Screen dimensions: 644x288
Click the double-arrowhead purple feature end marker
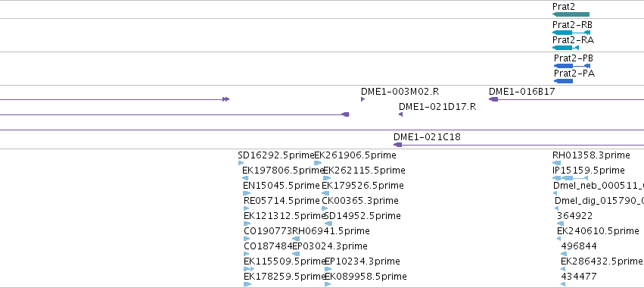coord(226,99)
